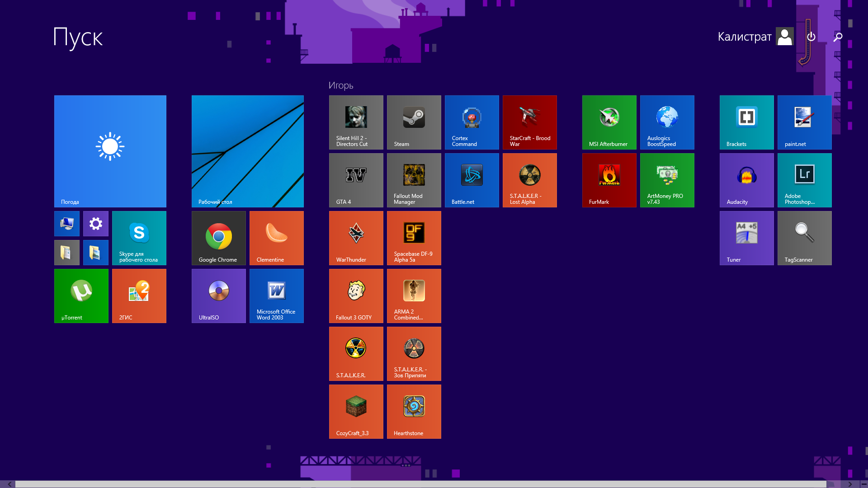Open Battle.net launcher tile
Viewport: 868px width, 488px height.
472,180
